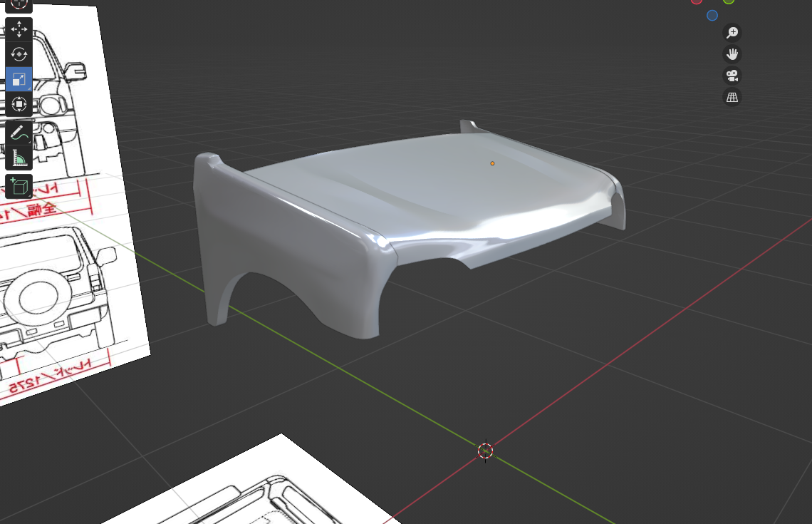Select the Add Cube tool
This screenshot has width=812, height=524.
[x=19, y=187]
